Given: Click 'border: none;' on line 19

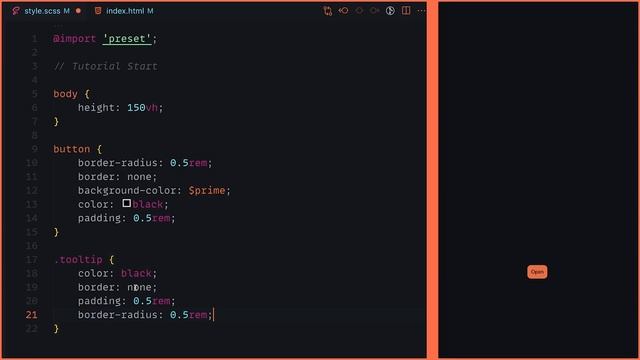Looking at the screenshot, I should point(118,287).
